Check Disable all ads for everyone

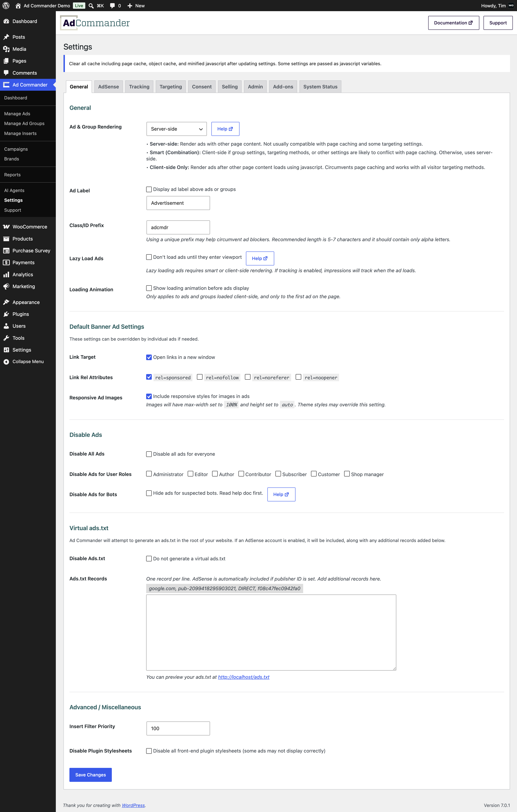[x=149, y=454]
